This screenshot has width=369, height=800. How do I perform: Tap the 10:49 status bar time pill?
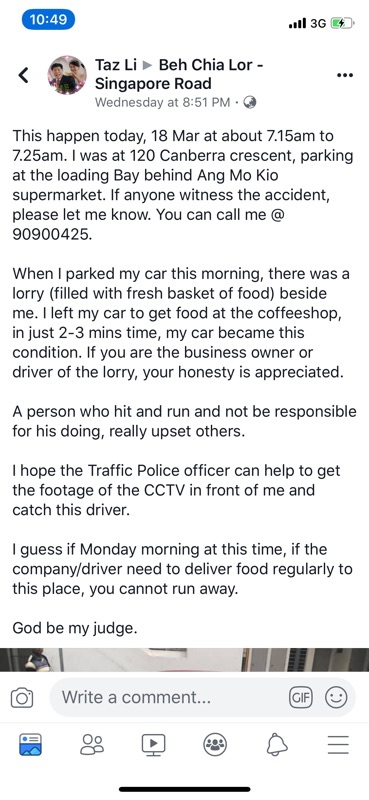click(x=48, y=20)
